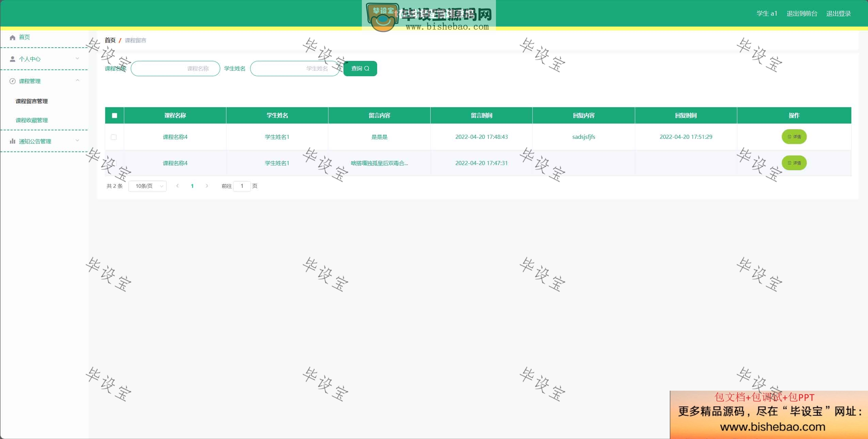The height and width of the screenshot is (439, 868).
Task: Click 课程留言 in the breadcrumb
Action: click(x=135, y=40)
